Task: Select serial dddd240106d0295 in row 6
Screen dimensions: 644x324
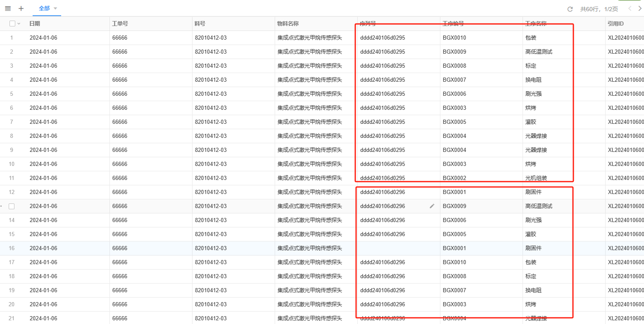Action: tap(383, 108)
